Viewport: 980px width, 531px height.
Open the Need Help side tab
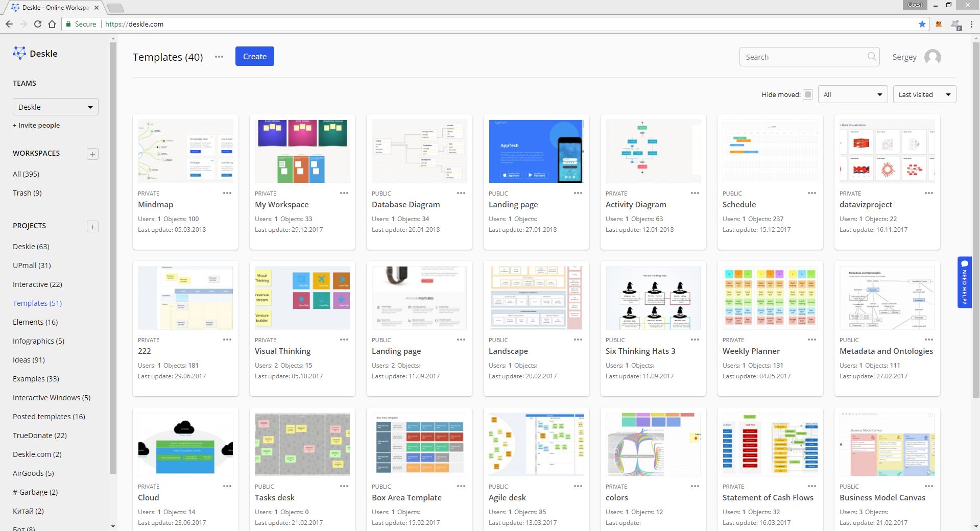click(964, 281)
